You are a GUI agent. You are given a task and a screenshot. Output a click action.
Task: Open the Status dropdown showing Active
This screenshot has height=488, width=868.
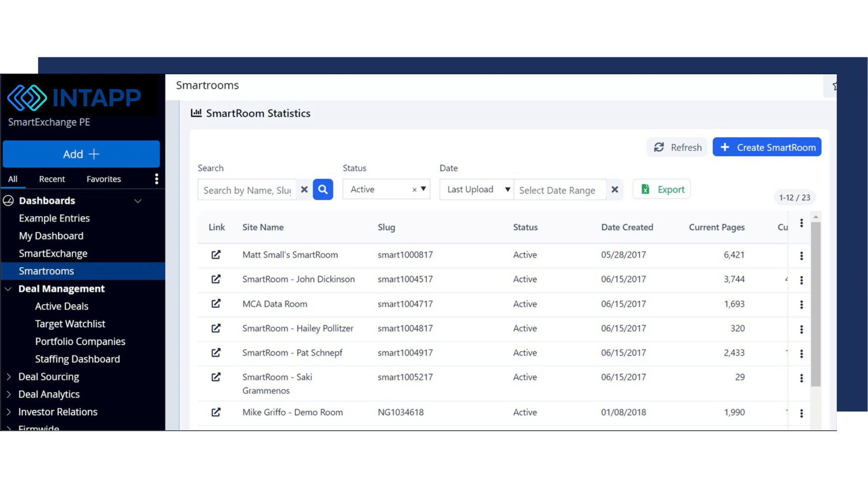pos(386,189)
